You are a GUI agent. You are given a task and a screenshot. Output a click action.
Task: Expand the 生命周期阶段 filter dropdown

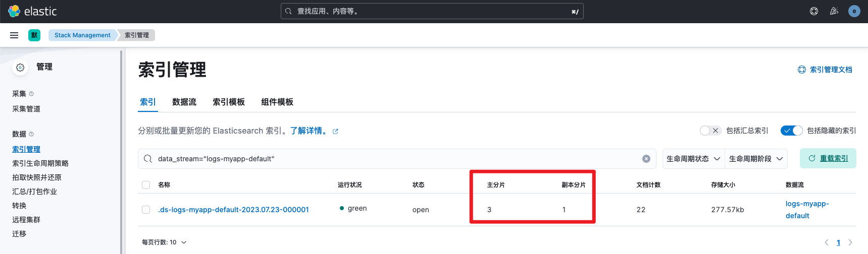pos(756,159)
